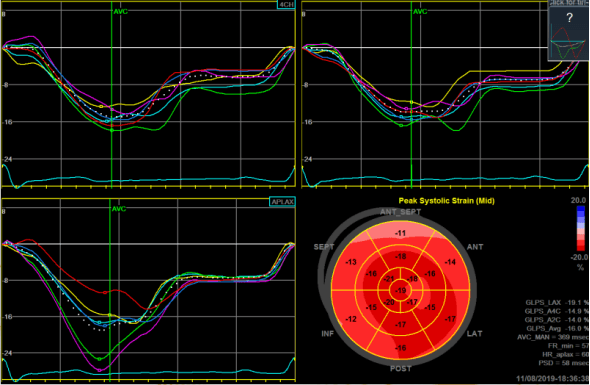Click the AVC_MAN = 369 msec entry

553,337
